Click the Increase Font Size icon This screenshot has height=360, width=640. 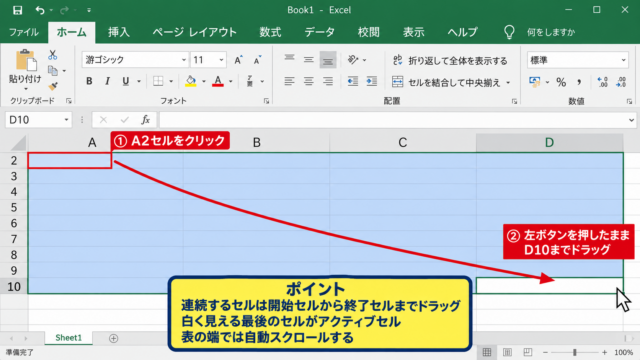238,60
